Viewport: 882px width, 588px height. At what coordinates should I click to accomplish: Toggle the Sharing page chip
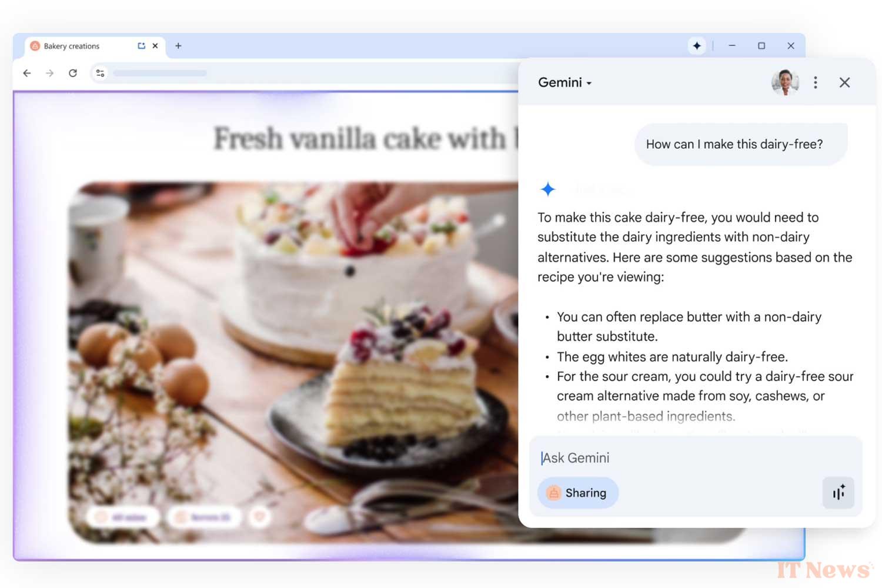click(x=578, y=493)
